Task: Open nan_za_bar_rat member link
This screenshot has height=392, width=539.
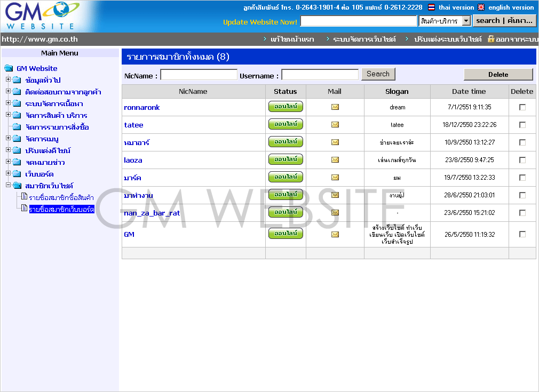Action: coord(152,213)
